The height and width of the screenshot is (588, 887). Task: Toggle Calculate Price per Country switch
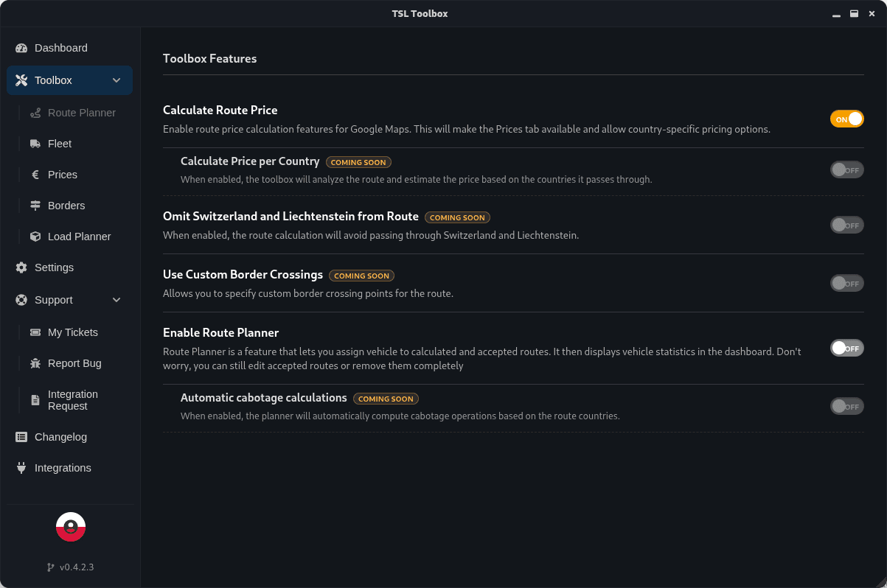[847, 169]
